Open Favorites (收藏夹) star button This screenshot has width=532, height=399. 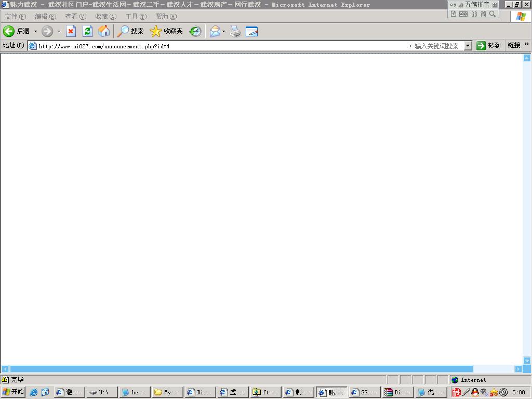point(166,31)
